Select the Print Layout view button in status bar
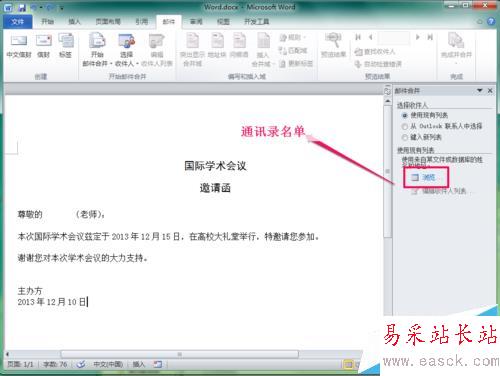The width and height of the screenshot is (500, 376). (x=348, y=364)
